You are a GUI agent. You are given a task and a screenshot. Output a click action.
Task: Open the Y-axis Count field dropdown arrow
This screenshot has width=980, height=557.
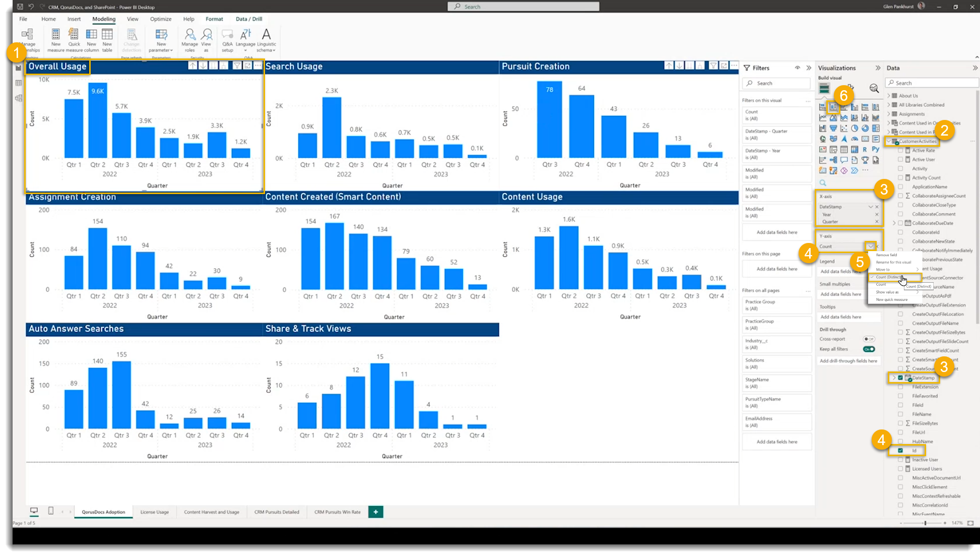pyautogui.click(x=870, y=246)
